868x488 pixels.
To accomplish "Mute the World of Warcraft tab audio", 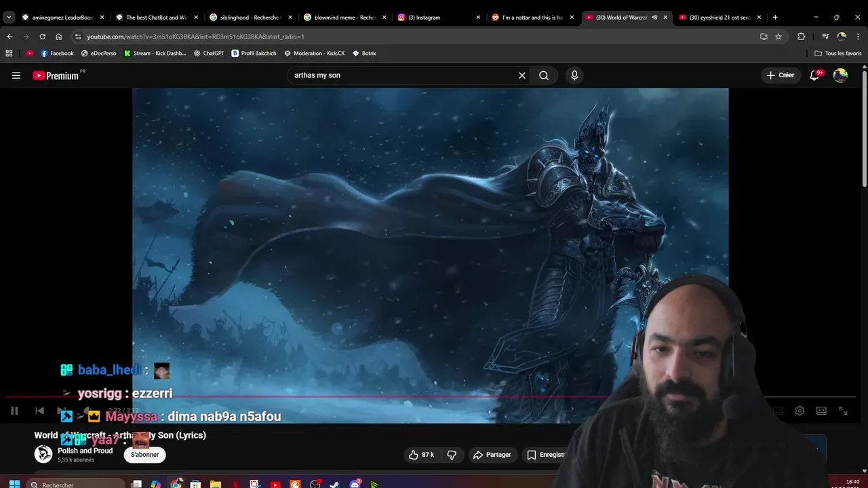I will click(654, 17).
